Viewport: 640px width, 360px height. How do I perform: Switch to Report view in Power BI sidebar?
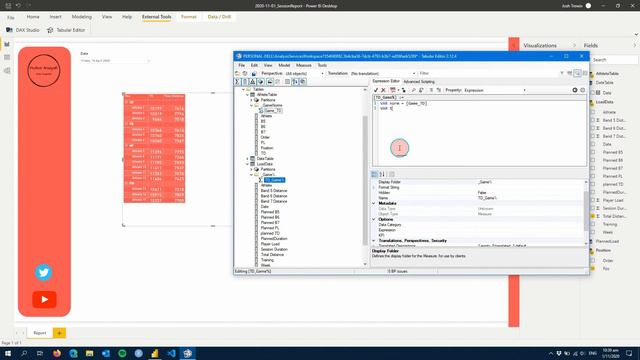(x=7, y=44)
